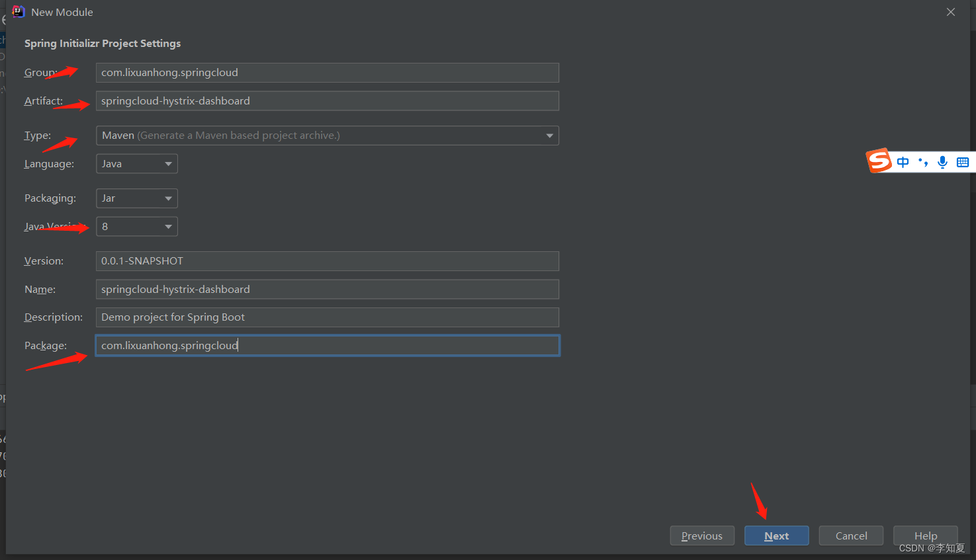Click the IntelliJ IDEA logo in title bar
The width and height of the screenshot is (976, 560).
[x=19, y=12]
